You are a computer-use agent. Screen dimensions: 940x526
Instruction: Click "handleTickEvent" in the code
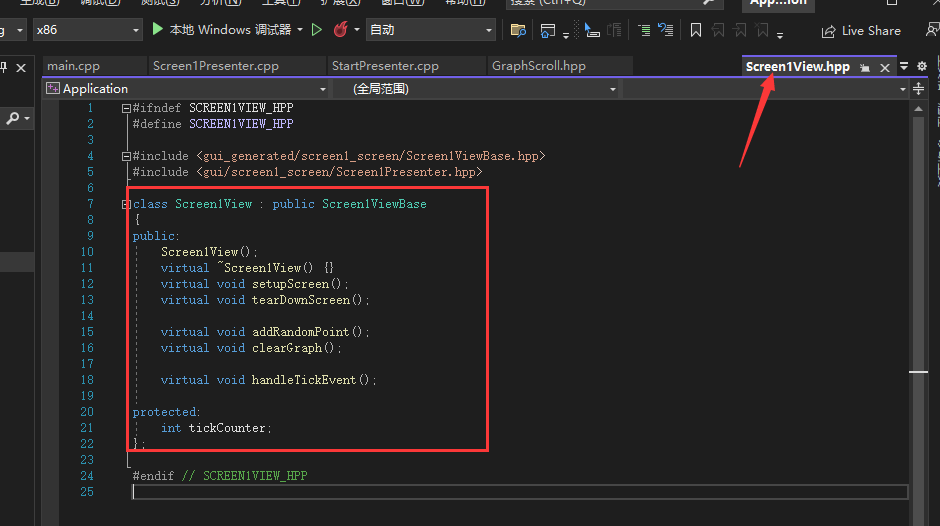click(x=304, y=380)
